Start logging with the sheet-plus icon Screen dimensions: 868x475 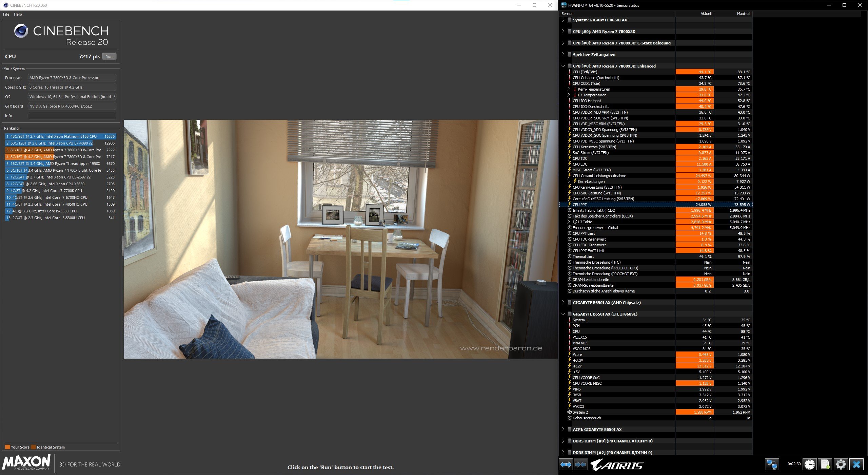coord(825,464)
